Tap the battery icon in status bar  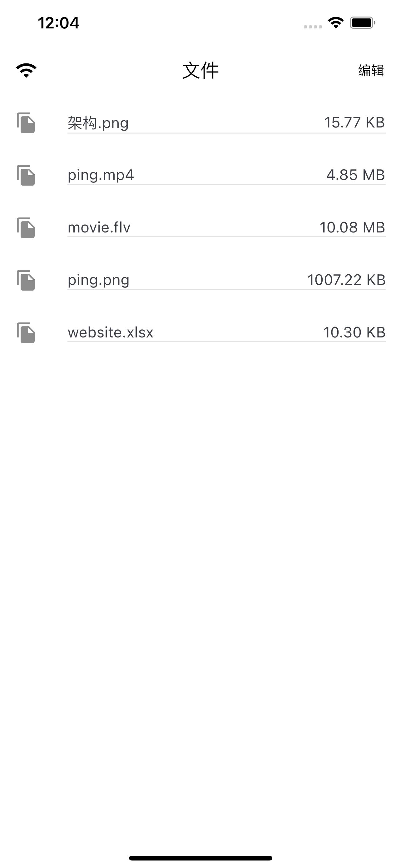click(x=362, y=23)
